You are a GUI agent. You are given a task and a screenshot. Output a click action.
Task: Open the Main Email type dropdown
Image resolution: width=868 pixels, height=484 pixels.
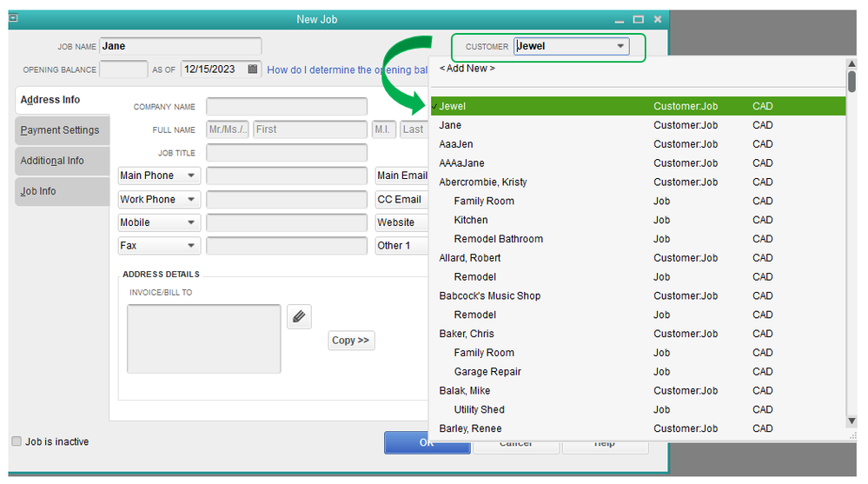point(402,176)
